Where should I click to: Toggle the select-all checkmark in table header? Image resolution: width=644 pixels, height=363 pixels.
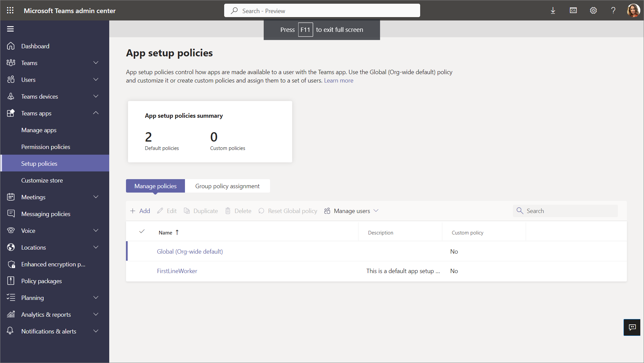[x=142, y=232]
